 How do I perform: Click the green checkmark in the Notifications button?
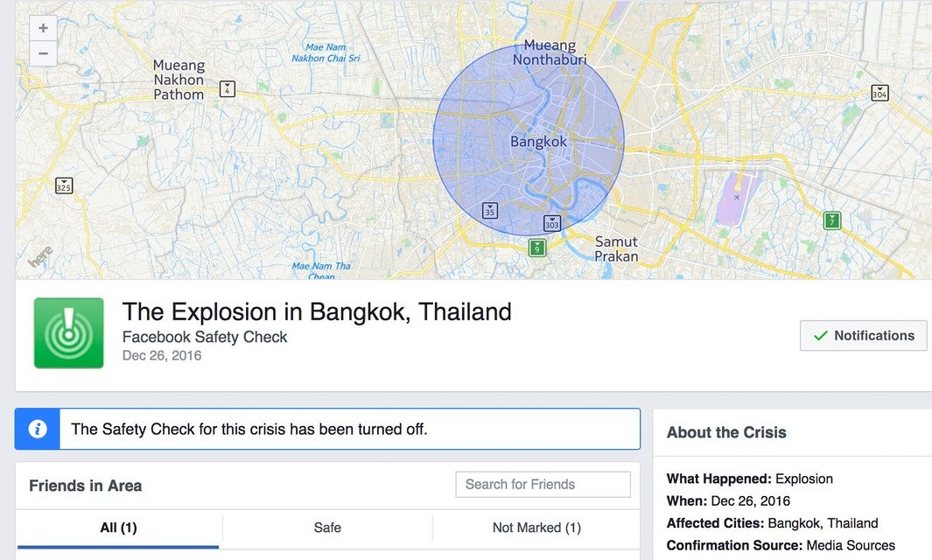(819, 335)
